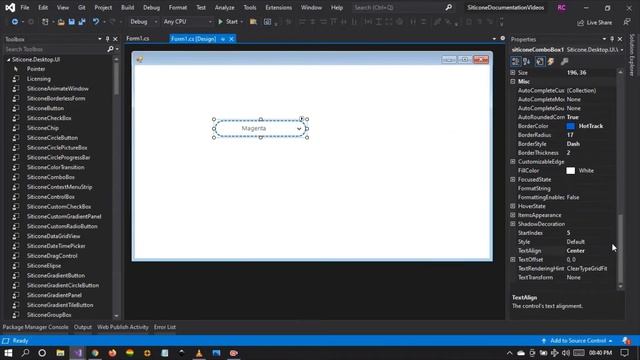This screenshot has width=640, height=360.
Task: Click the Save toolbar icon
Action: pos(71,22)
